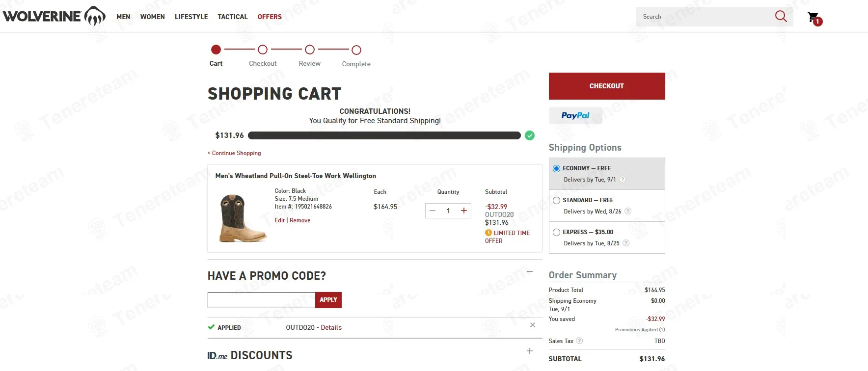Open the Women menu
The width and height of the screenshot is (868, 371).
153,17
